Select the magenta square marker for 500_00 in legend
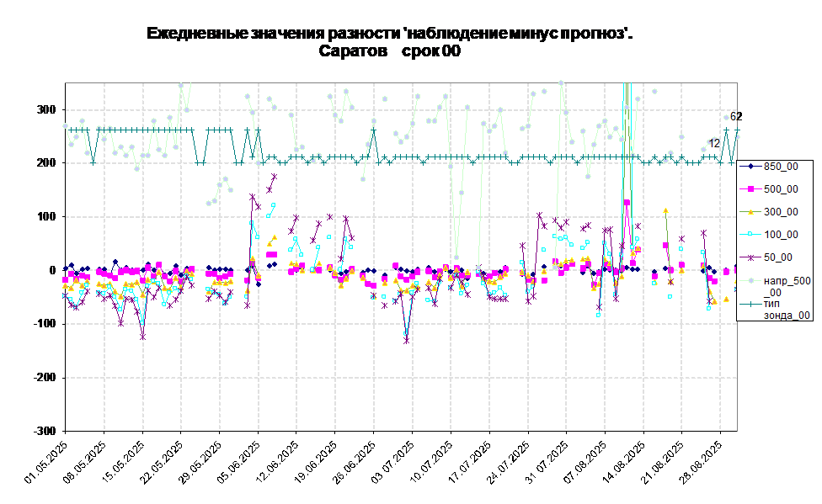 (750, 189)
